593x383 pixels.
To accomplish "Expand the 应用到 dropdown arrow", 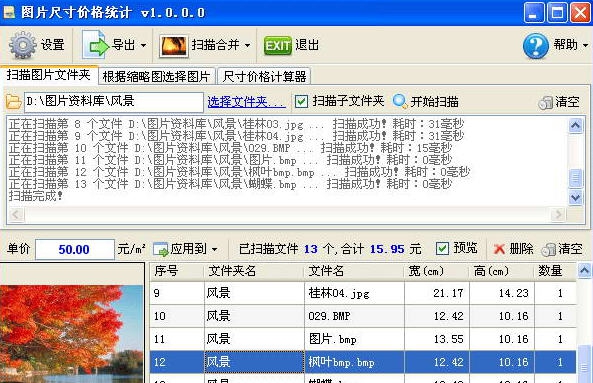I will [214, 250].
